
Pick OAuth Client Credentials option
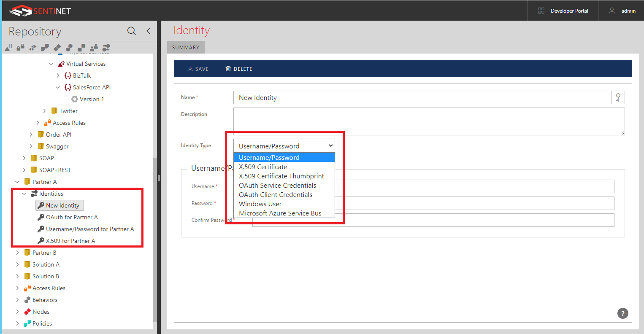(276, 195)
